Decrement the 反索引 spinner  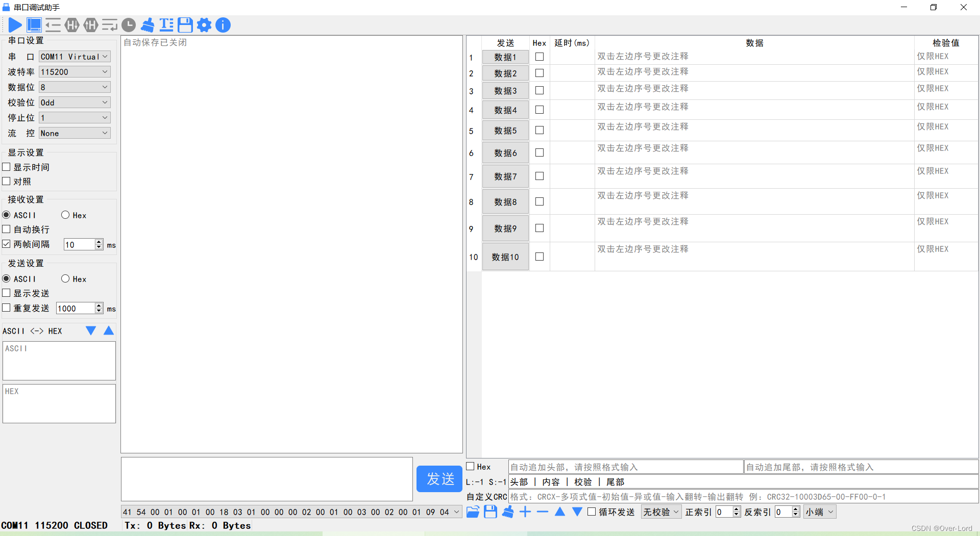796,514
